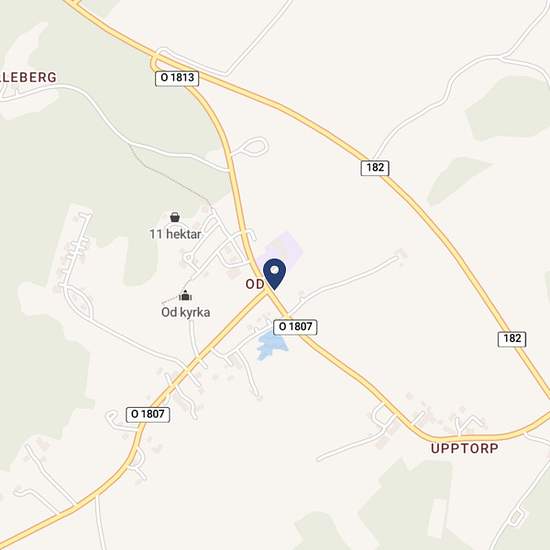
Task: Click the O 1807 shield beside the pond
Action: pos(295,327)
